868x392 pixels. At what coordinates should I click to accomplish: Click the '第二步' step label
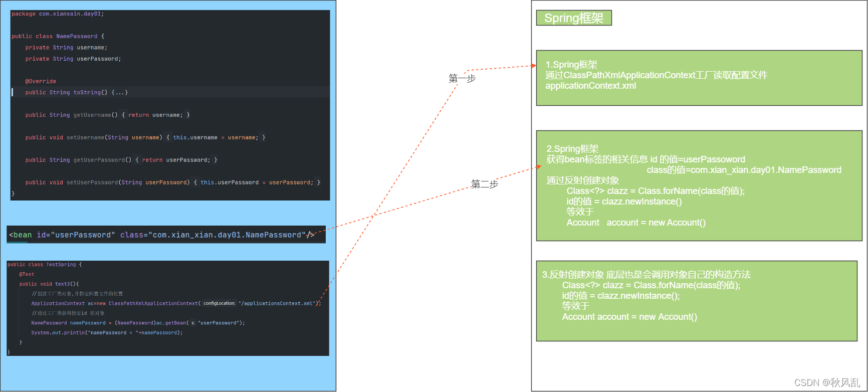click(485, 184)
